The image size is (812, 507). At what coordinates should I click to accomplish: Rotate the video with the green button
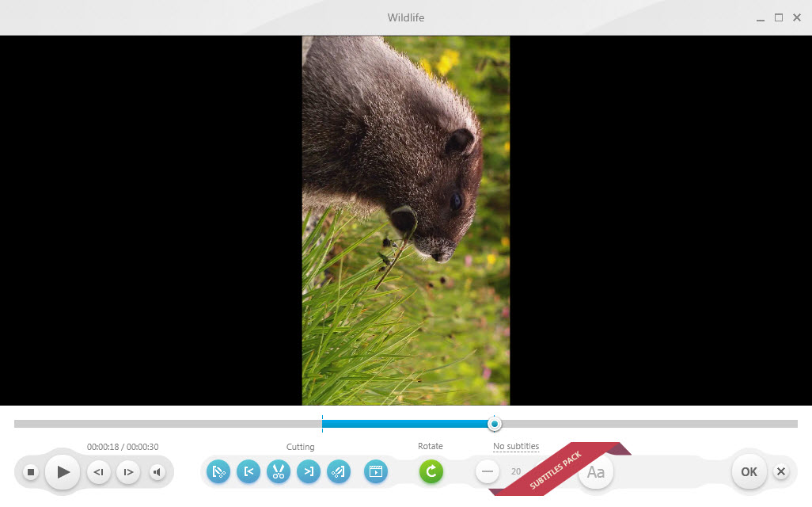[431, 471]
